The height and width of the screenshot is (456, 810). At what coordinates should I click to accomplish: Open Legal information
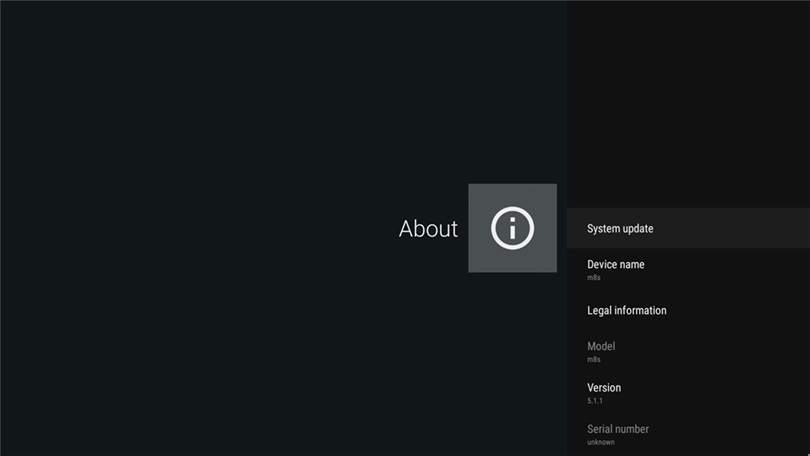point(626,311)
